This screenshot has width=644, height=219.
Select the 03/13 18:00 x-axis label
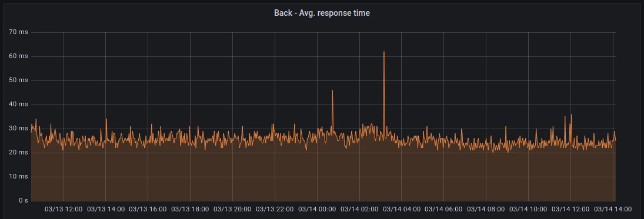pos(190,209)
